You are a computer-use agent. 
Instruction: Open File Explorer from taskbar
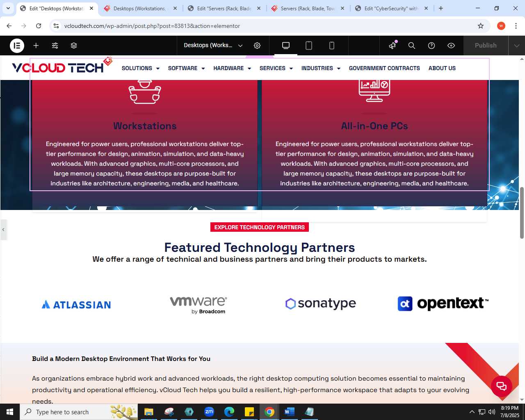pyautogui.click(x=148, y=412)
